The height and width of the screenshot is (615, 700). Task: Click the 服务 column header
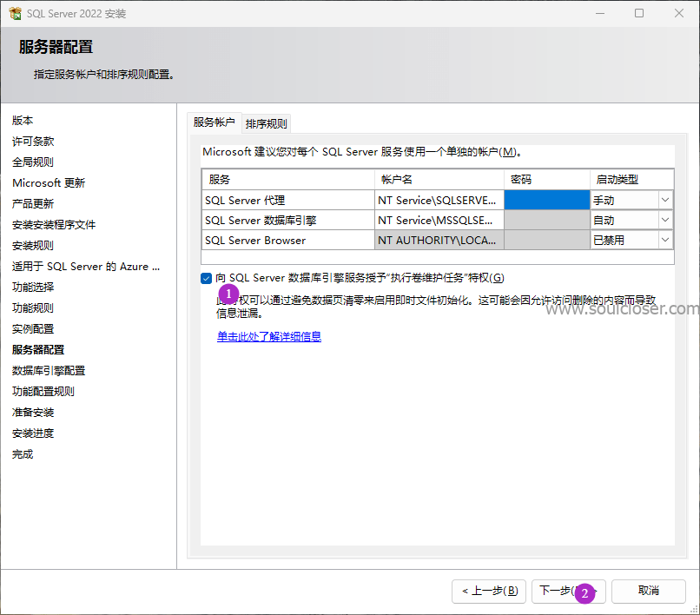(x=288, y=180)
